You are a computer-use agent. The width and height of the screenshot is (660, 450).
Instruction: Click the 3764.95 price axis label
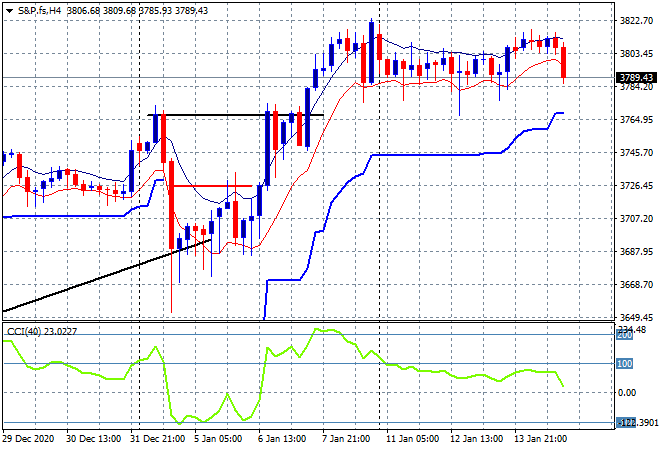coord(636,120)
